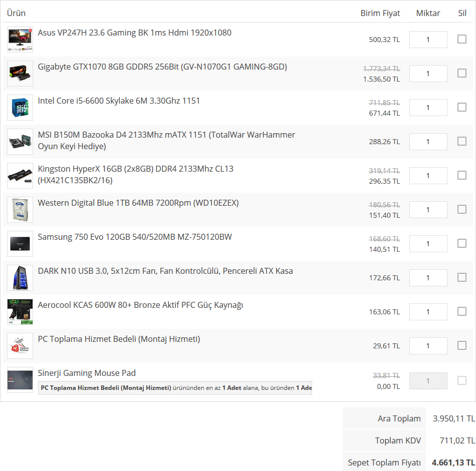Click the Samsung 750 Evo SSD thumbnail

20,244
